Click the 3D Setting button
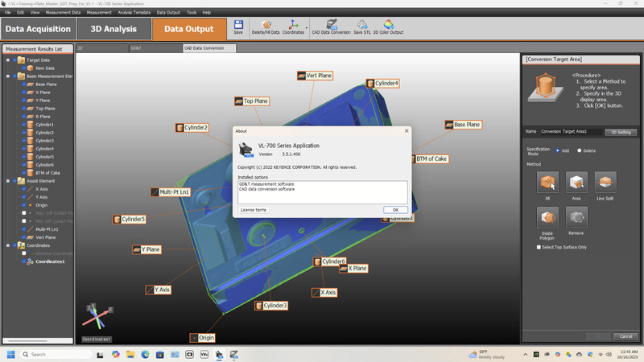 [x=621, y=132]
